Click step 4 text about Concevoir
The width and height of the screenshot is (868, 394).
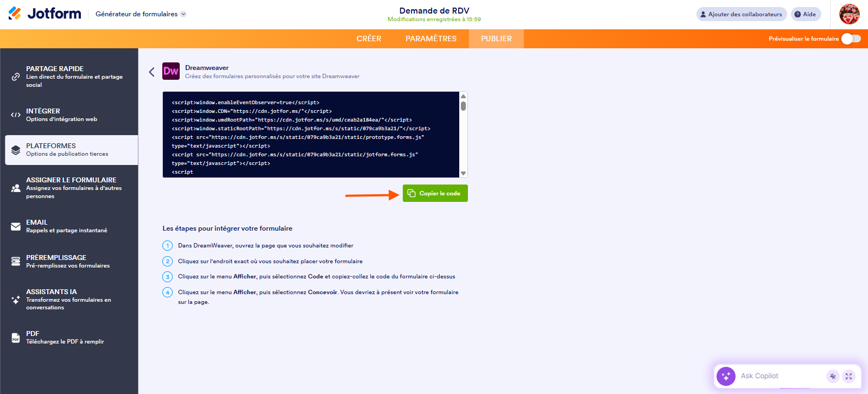pyautogui.click(x=318, y=297)
